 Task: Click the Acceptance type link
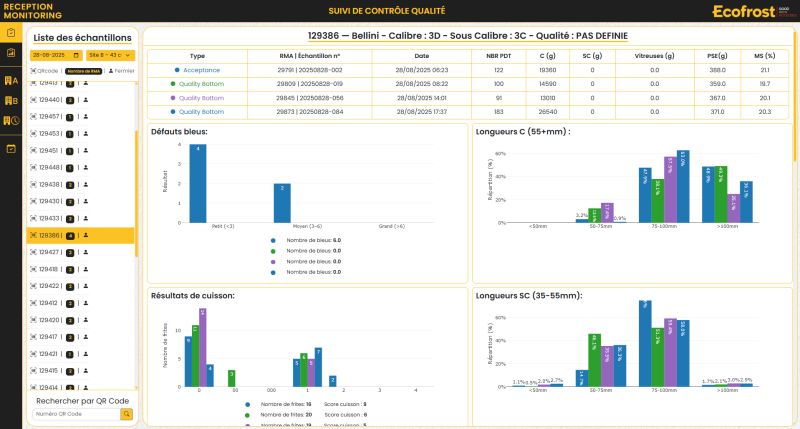[x=200, y=70]
